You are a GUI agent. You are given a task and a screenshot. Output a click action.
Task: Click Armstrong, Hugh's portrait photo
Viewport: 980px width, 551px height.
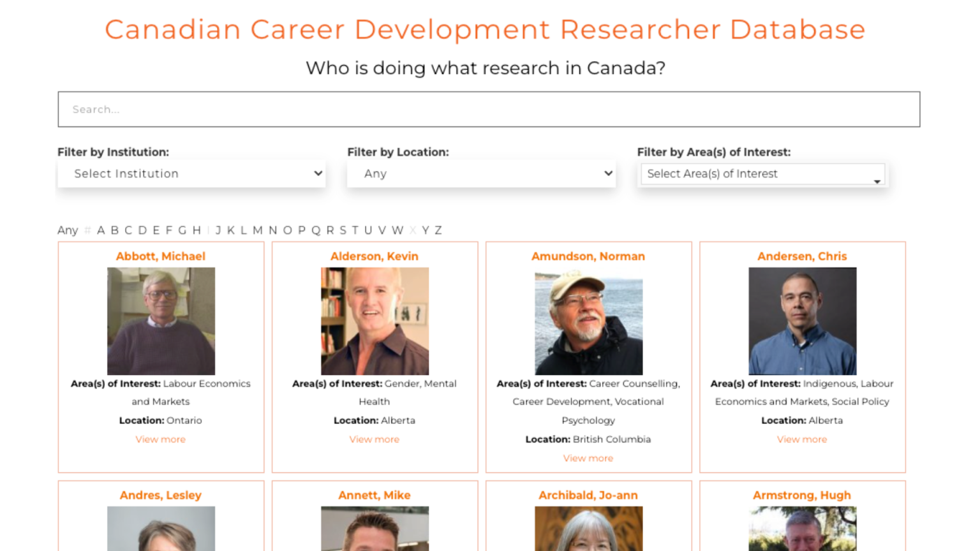pyautogui.click(x=801, y=529)
